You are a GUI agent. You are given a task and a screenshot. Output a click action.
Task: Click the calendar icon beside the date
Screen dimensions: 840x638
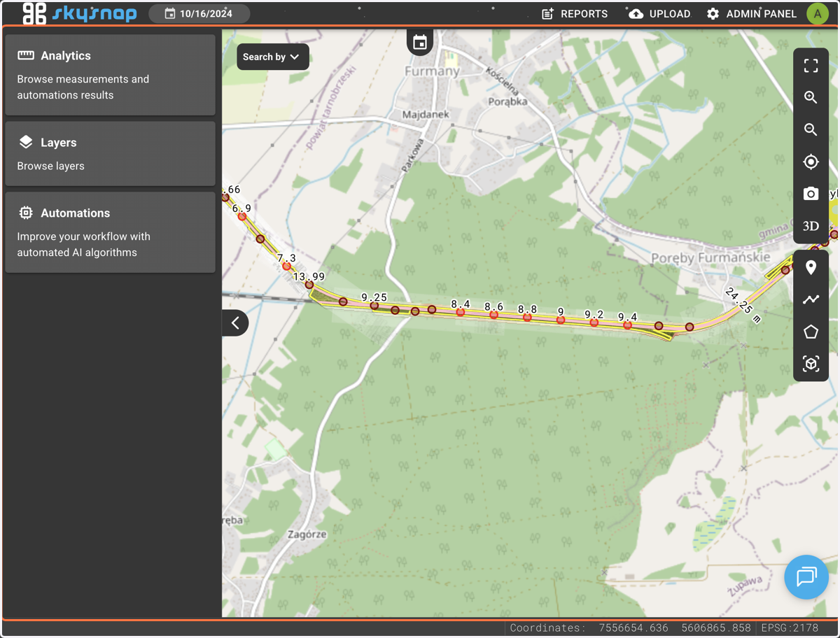tap(169, 13)
